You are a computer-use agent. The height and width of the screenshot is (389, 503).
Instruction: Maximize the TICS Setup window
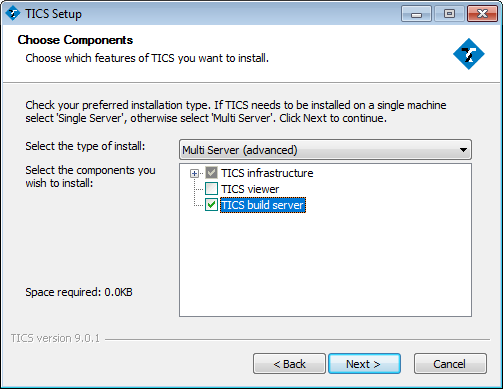pyautogui.click(x=449, y=14)
